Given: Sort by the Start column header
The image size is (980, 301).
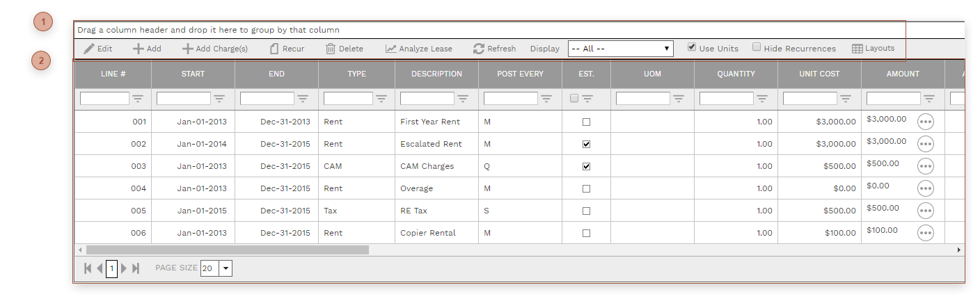Looking at the screenshot, I should pyautogui.click(x=193, y=74).
